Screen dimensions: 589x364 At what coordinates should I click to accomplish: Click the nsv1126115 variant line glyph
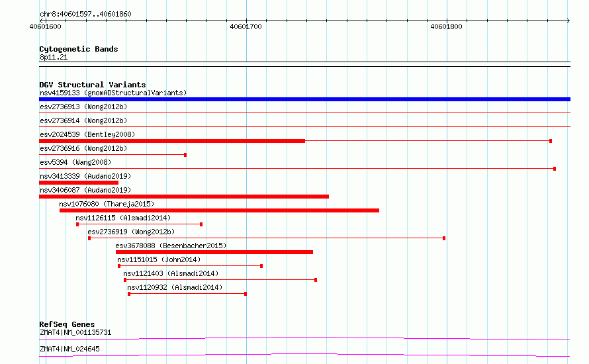(x=140, y=224)
